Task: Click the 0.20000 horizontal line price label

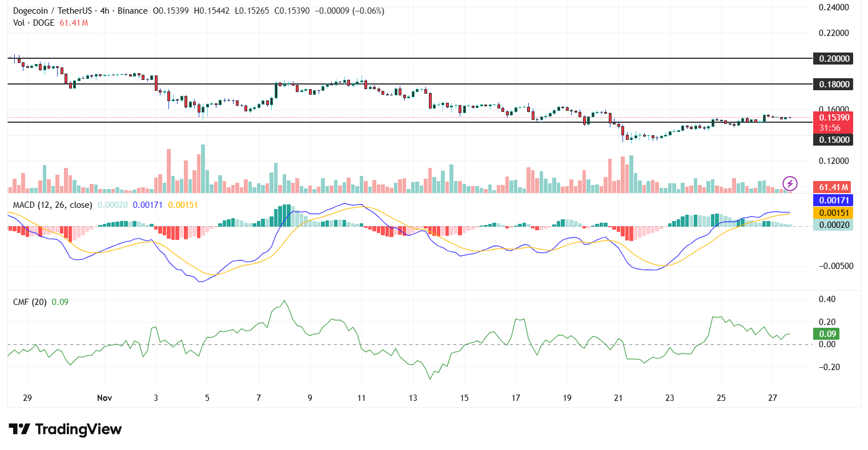Action: (834, 58)
